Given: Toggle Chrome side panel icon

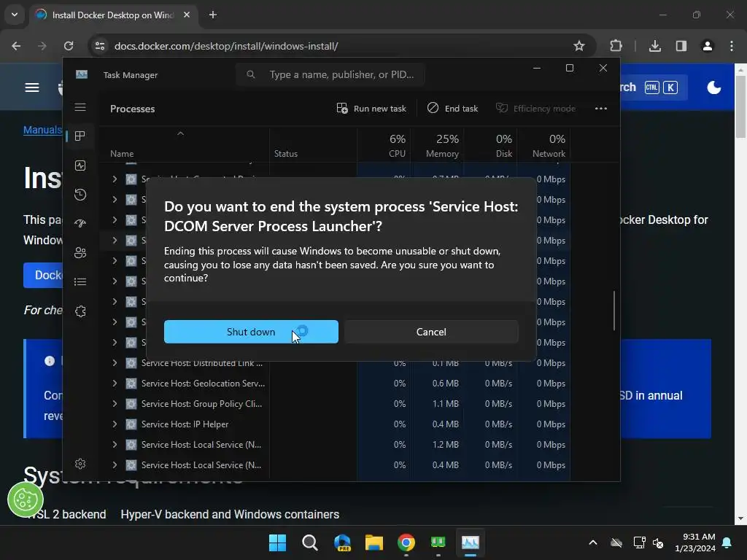Looking at the screenshot, I should (x=681, y=46).
